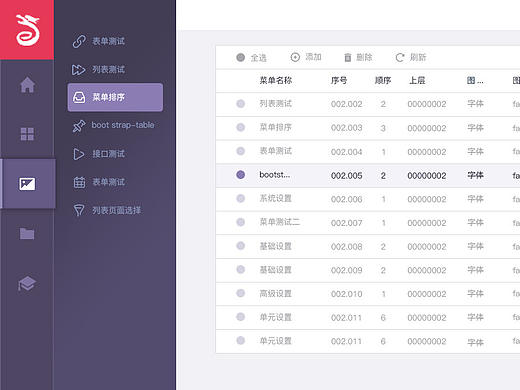Image resolution: width=520 pixels, height=390 pixels.
Task: Click the 菜单名称 column header
Action: [x=276, y=81]
